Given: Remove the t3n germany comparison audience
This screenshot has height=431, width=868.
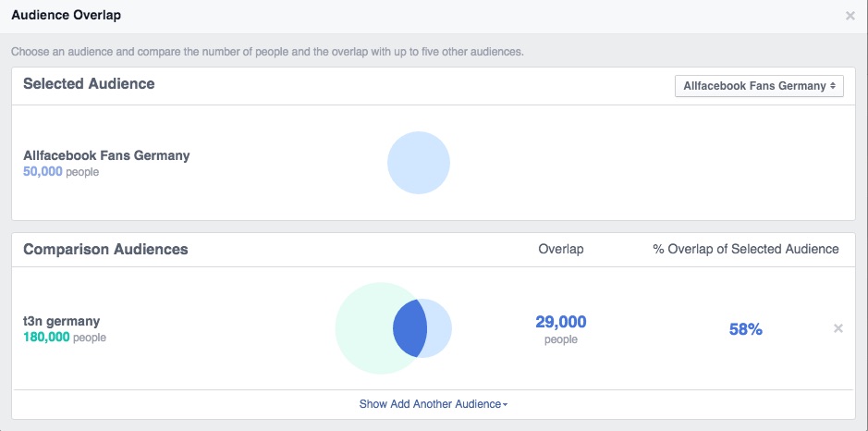Looking at the screenshot, I should point(838,328).
